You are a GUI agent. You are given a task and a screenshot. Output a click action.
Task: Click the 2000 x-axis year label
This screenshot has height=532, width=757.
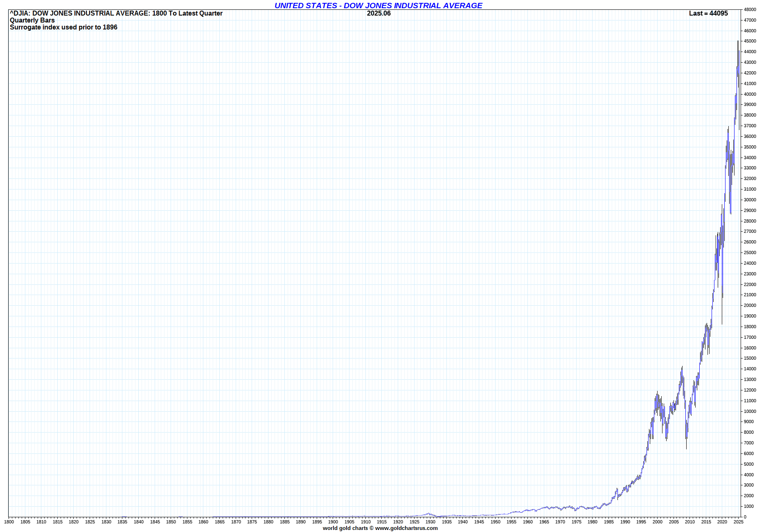point(658,522)
